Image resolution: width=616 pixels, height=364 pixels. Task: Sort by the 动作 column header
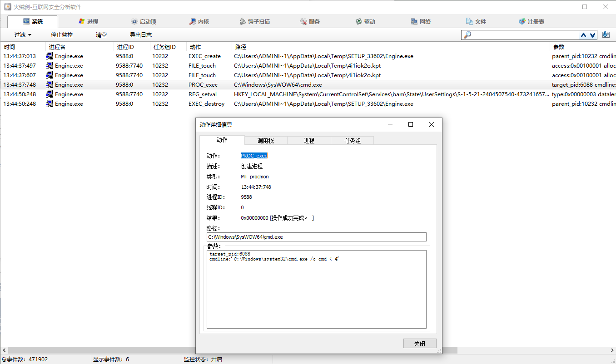pyautogui.click(x=195, y=47)
